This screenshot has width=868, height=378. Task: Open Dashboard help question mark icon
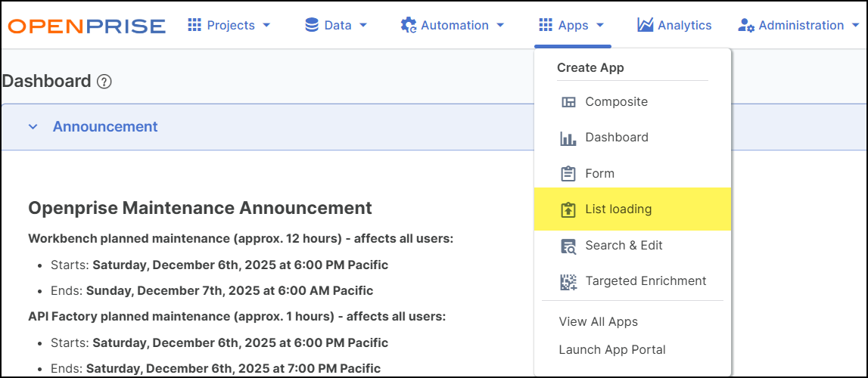point(104,82)
